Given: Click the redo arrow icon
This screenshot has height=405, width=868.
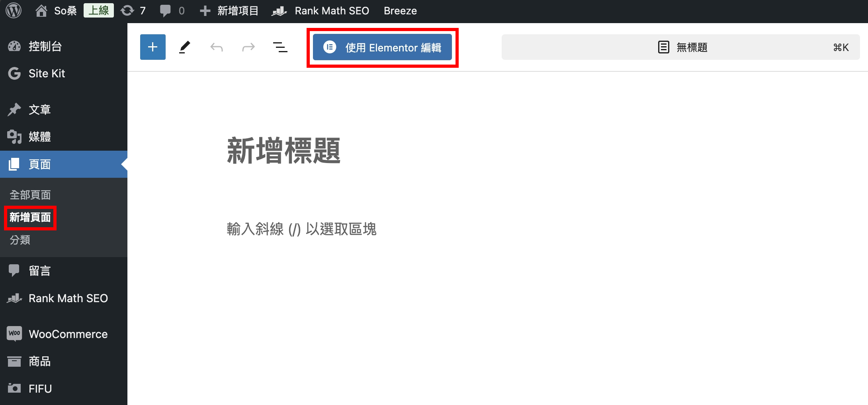Looking at the screenshot, I should click(248, 47).
